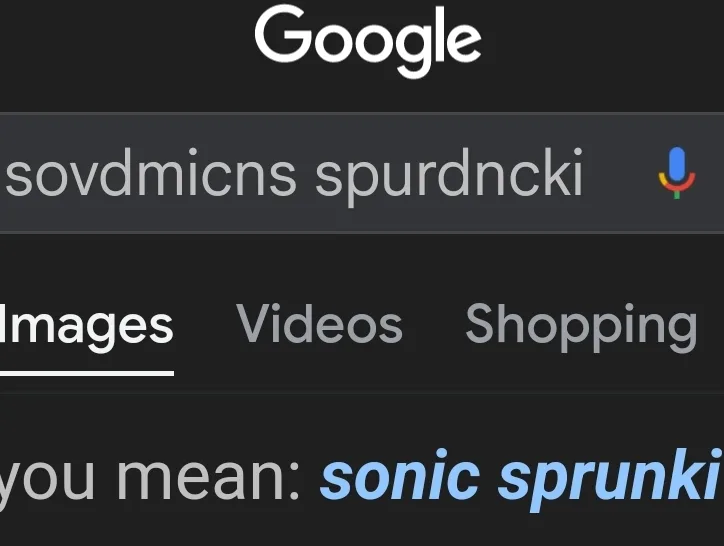This screenshot has width=724, height=546.
Task: Start voice search with the microphone icon
Action: pyautogui.click(x=676, y=173)
